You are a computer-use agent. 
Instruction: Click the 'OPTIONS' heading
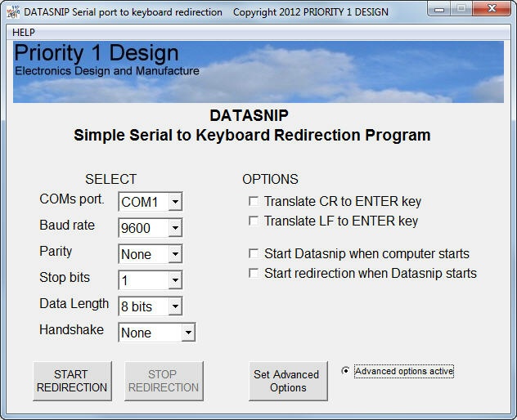coord(270,179)
